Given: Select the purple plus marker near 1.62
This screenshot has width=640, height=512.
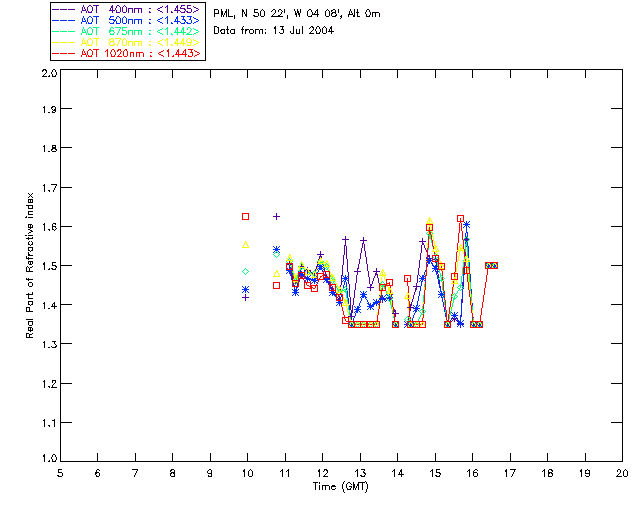Looking at the screenshot, I should point(277,216).
